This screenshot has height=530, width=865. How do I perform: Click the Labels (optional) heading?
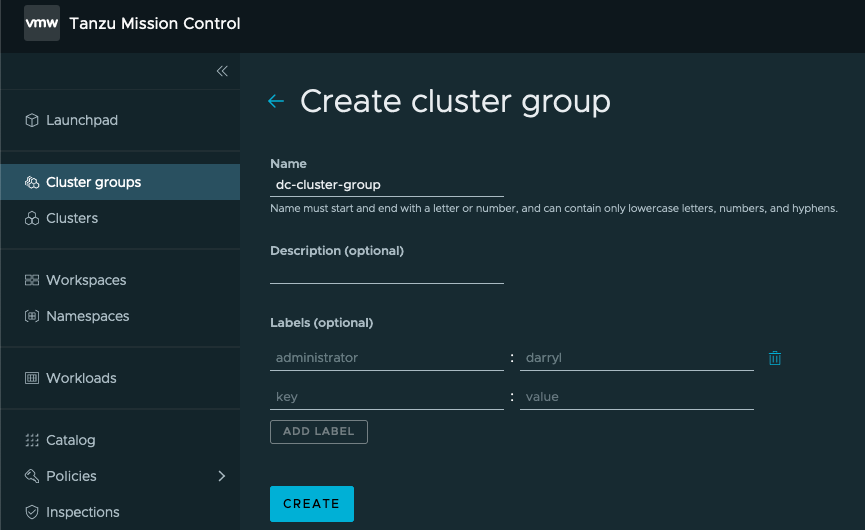[322, 323]
